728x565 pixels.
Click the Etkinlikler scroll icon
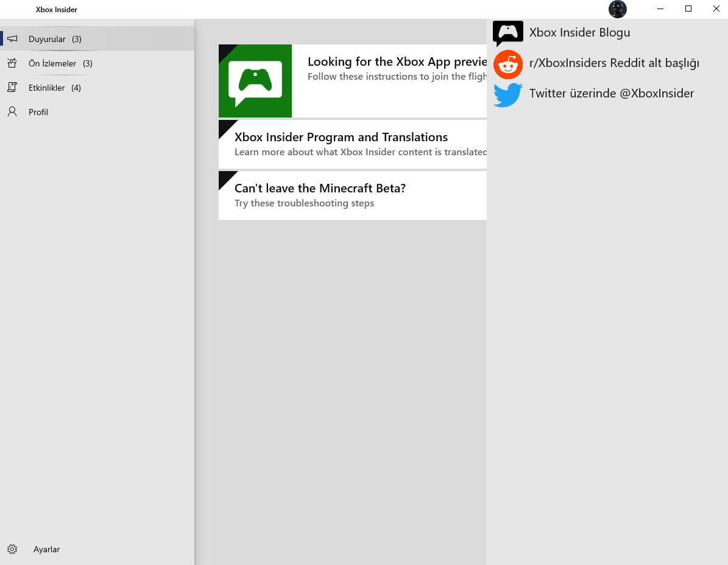[13, 87]
